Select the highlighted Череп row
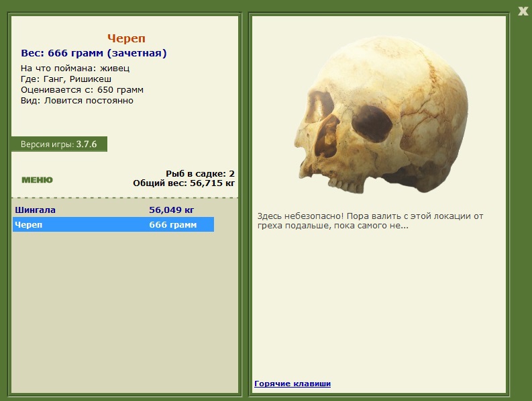This screenshot has height=401, width=532. click(113, 224)
